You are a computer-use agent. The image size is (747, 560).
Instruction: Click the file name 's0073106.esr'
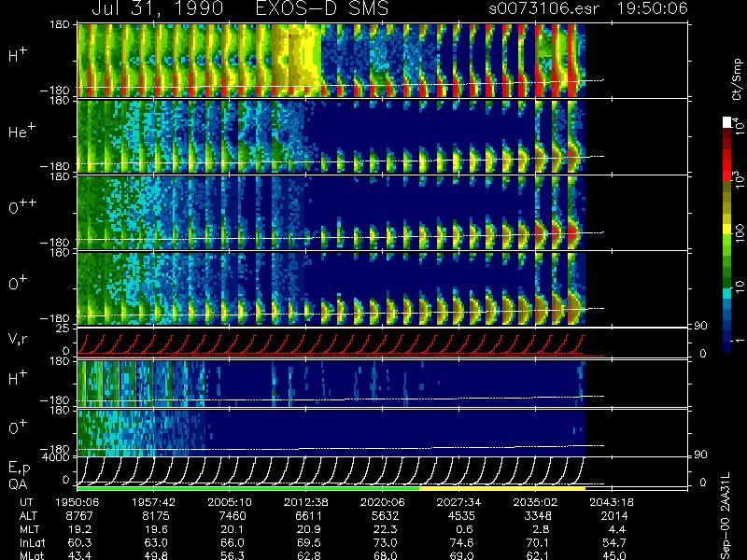click(x=543, y=8)
